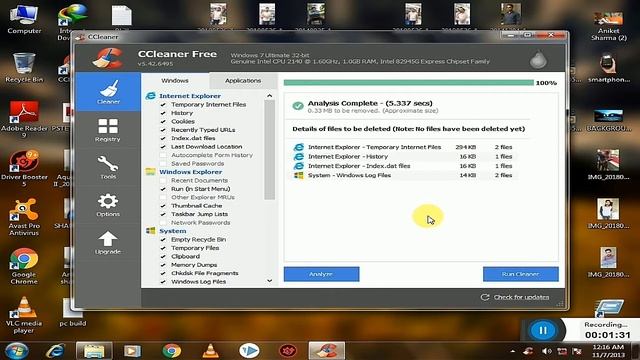Open Aniket Sharma (2) desktop folder
640x360 pixels.
[609, 26]
